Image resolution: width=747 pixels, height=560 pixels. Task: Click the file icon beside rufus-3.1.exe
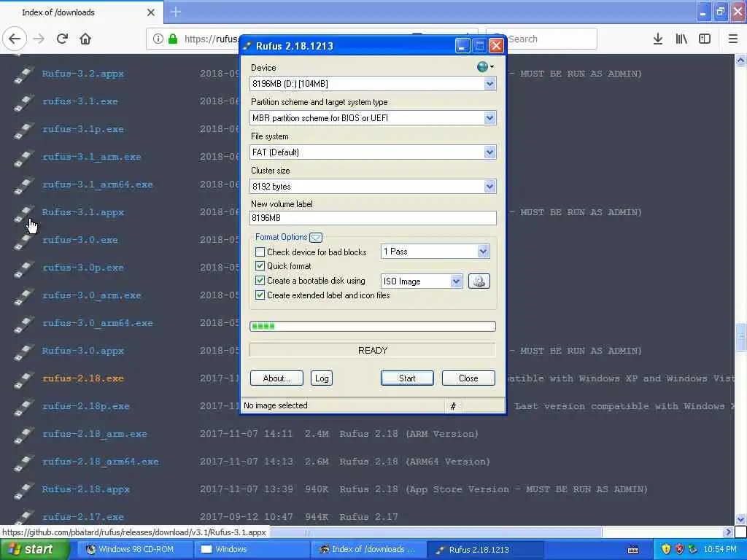(x=24, y=102)
